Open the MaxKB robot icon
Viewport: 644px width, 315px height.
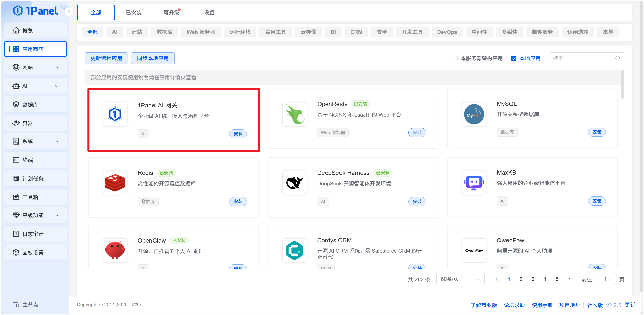pyautogui.click(x=474, y=183)
